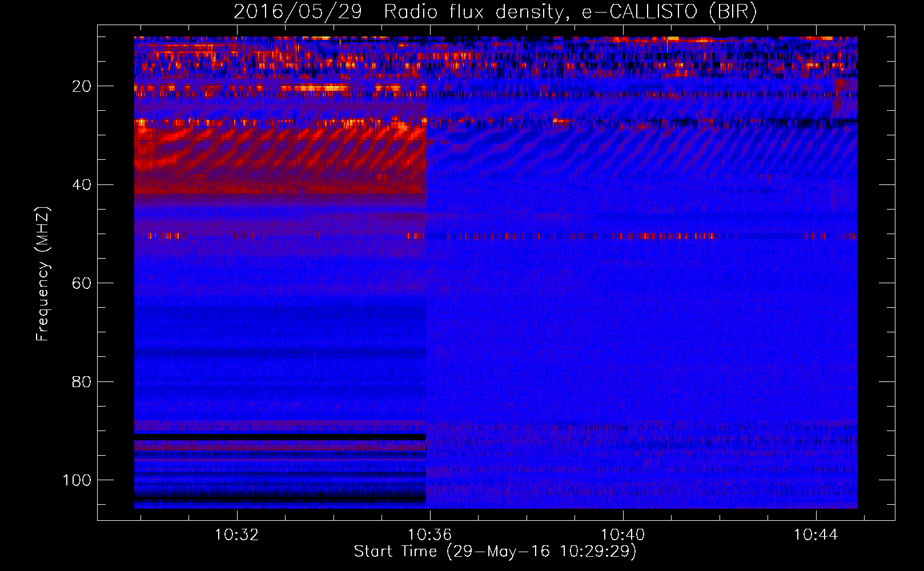The image size is (924, 571).
Task: Click the 'Frequency (MHZ)' y-axis label
Action: coord(43,274)
